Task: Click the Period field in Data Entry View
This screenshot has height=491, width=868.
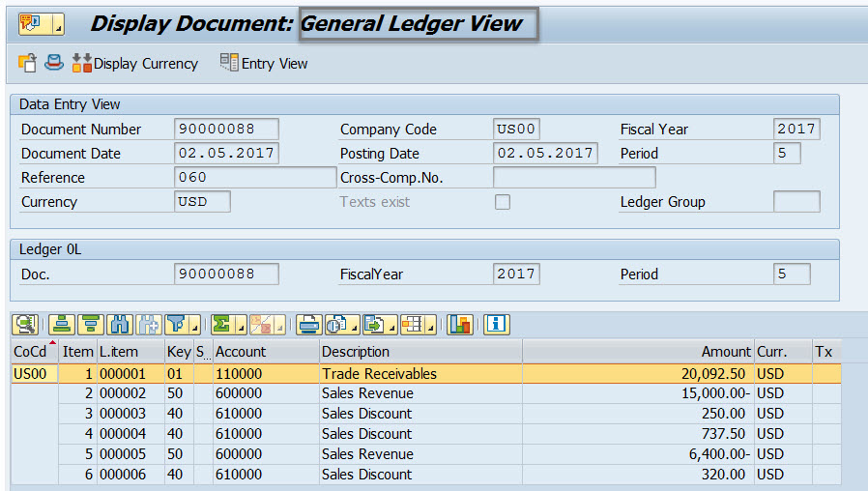Action: [787, 154]
